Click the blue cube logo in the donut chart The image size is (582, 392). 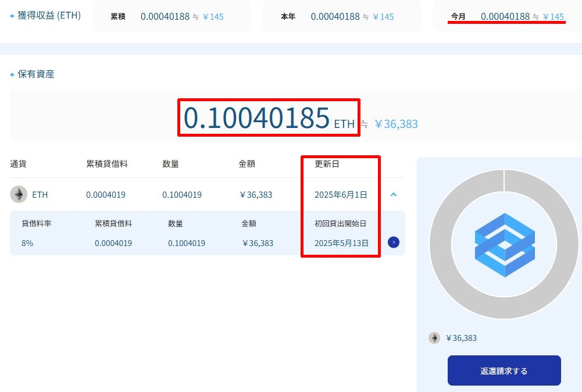[505, 245]
